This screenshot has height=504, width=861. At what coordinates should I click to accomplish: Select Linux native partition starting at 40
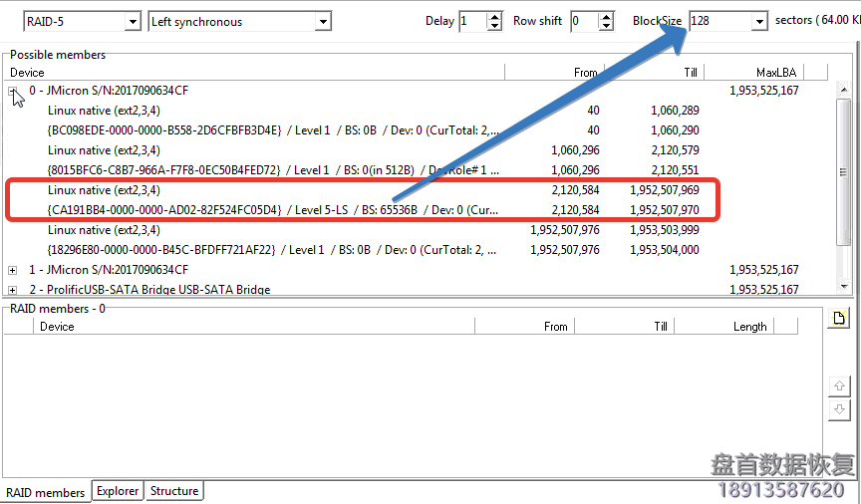(104, 111)
